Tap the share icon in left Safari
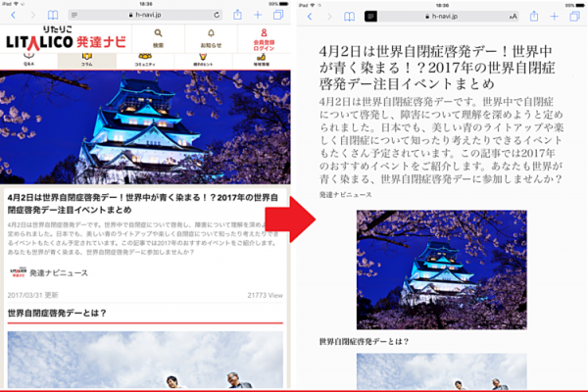The width and height of the screenshot is (588, 392). [238, 16]
